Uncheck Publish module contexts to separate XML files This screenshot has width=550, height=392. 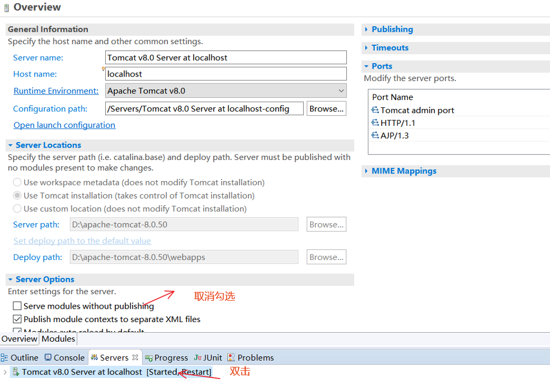pos(17,318)
